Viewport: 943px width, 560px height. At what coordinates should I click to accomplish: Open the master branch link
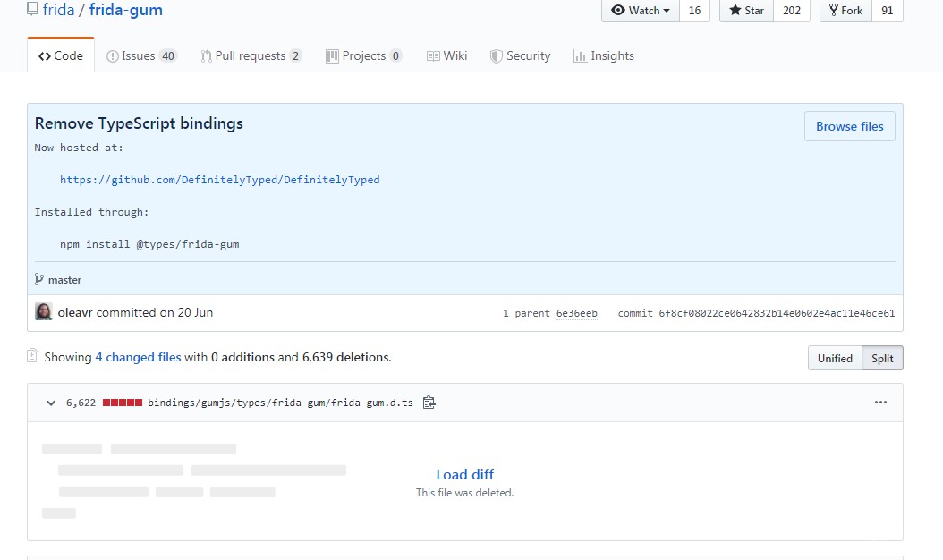click(64, 280)
